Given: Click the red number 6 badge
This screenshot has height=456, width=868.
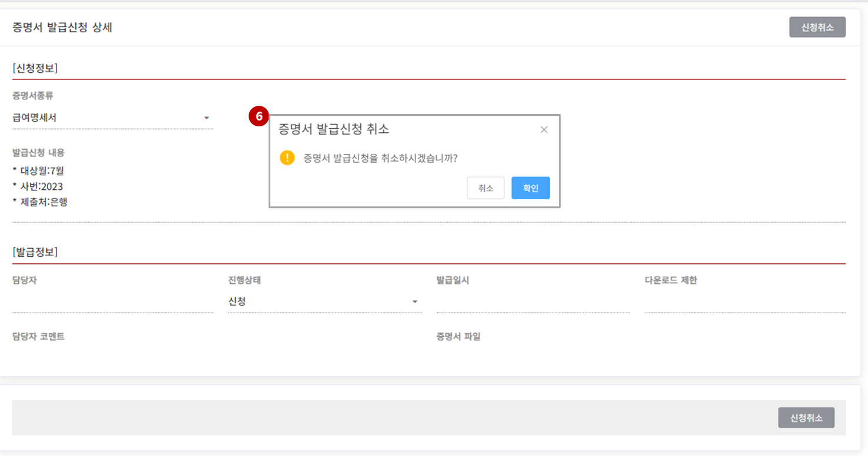Looking at the screenshot, I should tap(258, 116).
